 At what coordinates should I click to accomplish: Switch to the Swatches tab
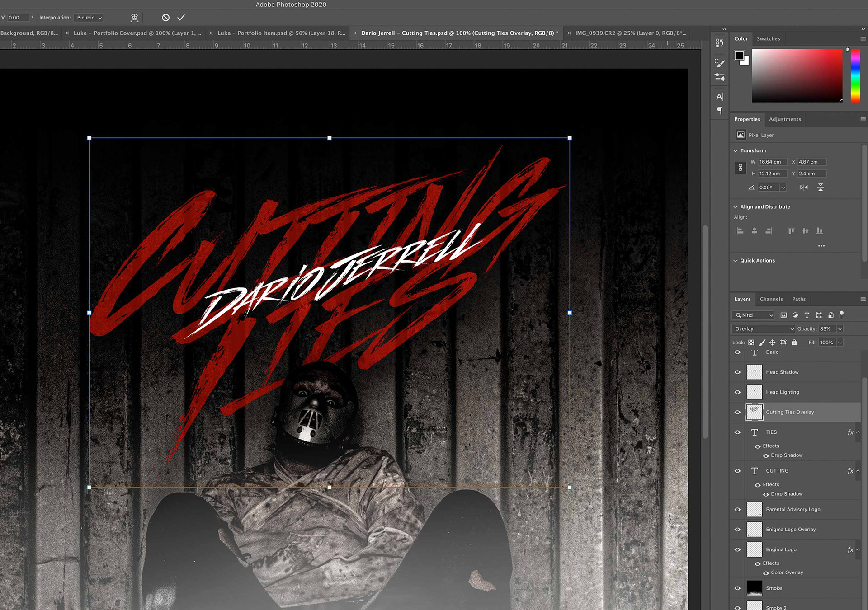click(x=768, y=39)
